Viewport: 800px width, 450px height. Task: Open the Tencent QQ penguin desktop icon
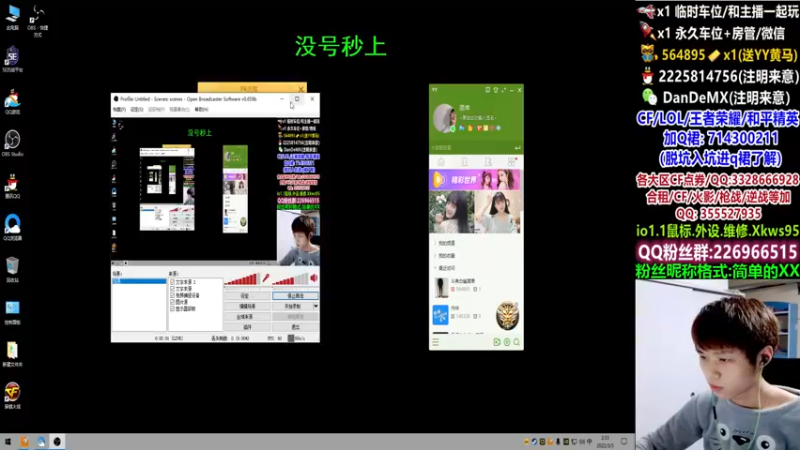coord(12,185)
